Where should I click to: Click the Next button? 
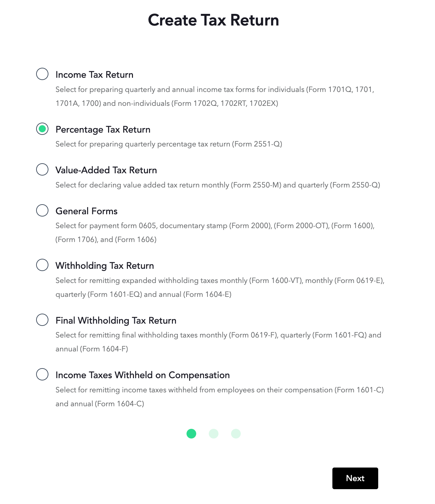(355, 478)
